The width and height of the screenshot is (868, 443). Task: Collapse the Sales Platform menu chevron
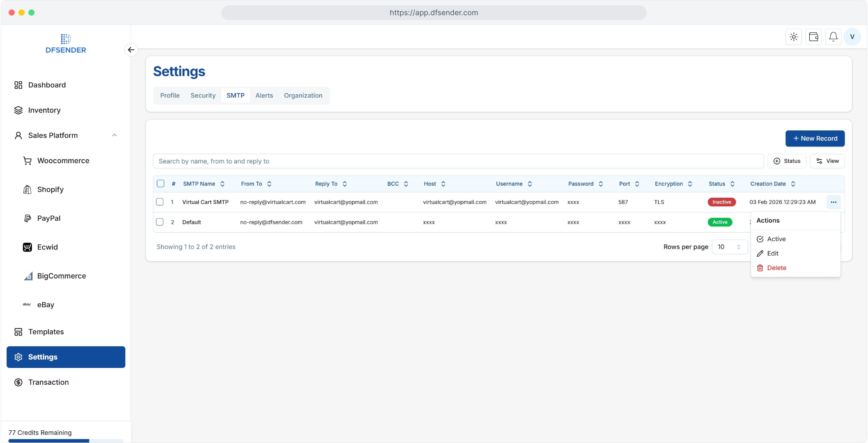[115, 135]
